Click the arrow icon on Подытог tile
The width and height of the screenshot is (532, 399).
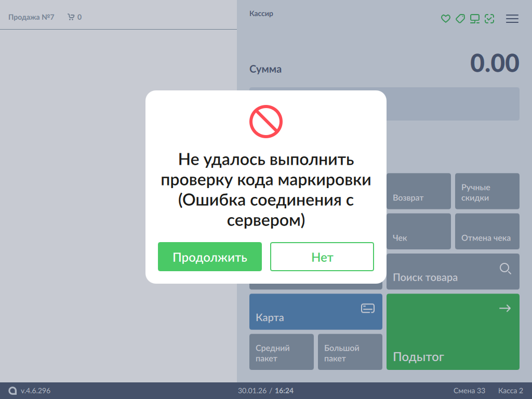coord(505,309)
